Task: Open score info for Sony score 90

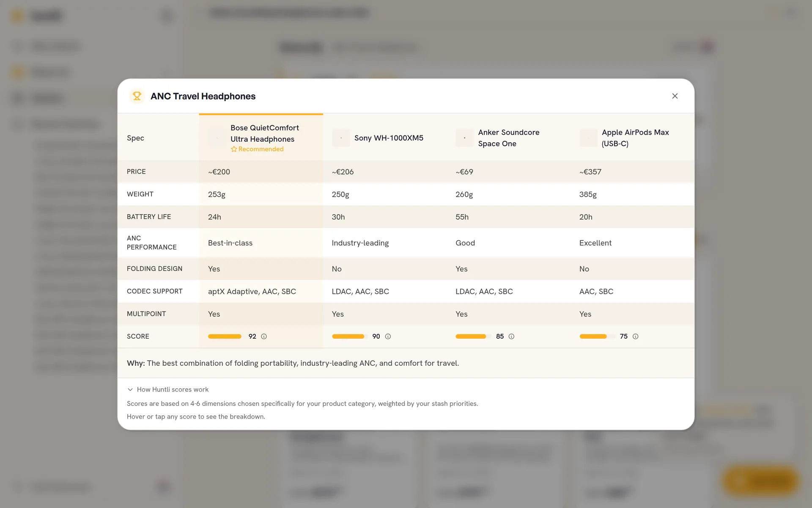Action: [x=388, y=337]
